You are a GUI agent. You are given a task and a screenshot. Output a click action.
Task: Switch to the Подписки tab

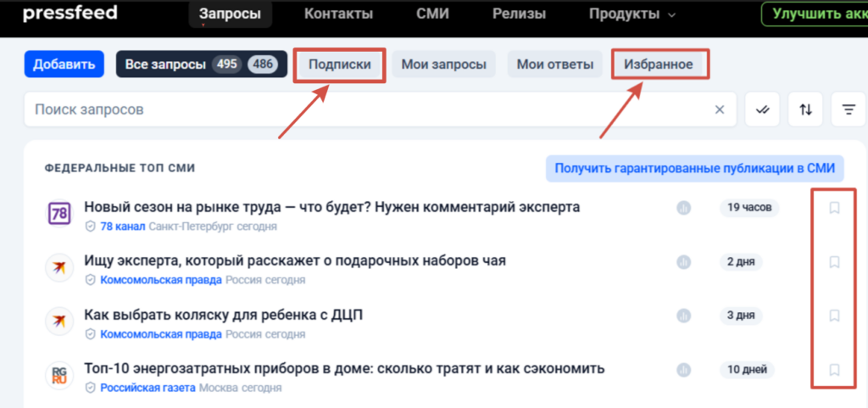point(339,64)
